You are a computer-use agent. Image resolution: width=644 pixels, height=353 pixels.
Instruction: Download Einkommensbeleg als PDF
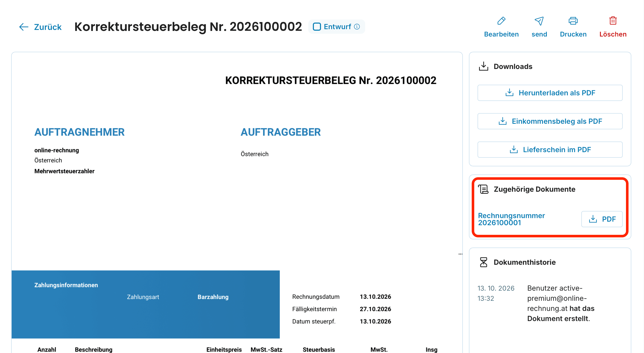(550, 121)
